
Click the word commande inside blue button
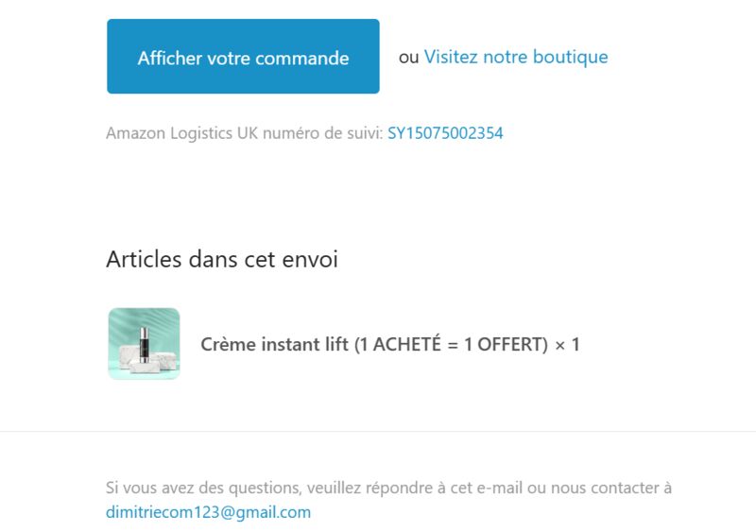301,59
